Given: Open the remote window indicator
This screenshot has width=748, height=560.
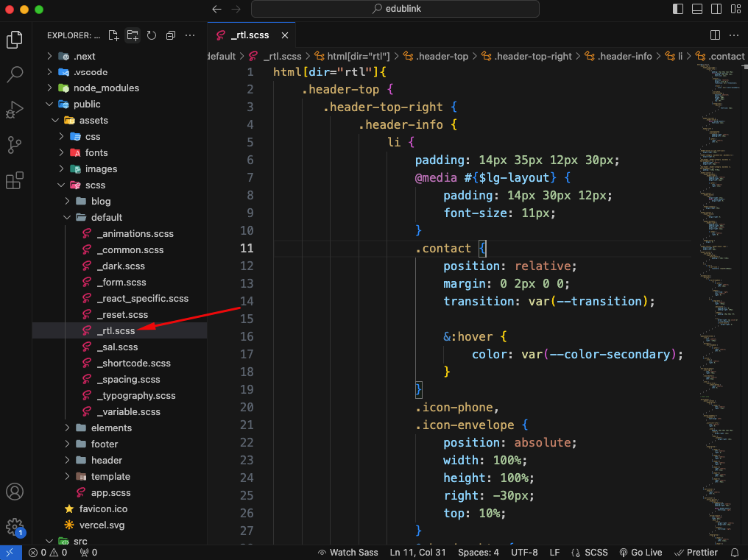Looking at the screenshot, I should (x=10, y=553).
